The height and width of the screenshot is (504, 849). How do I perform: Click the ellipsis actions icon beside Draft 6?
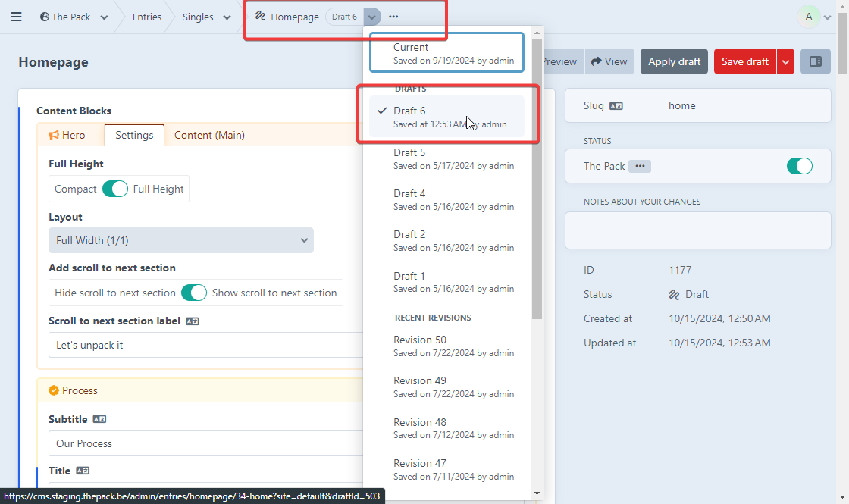click(393, 17)
